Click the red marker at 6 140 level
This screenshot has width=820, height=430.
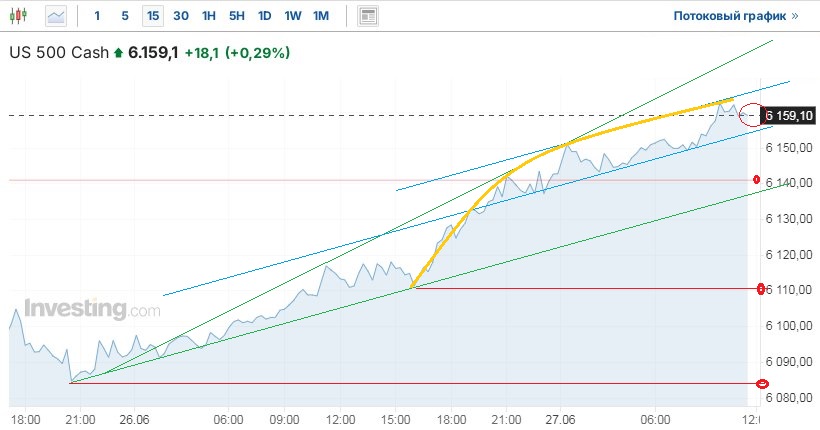[x=757, y=180]
